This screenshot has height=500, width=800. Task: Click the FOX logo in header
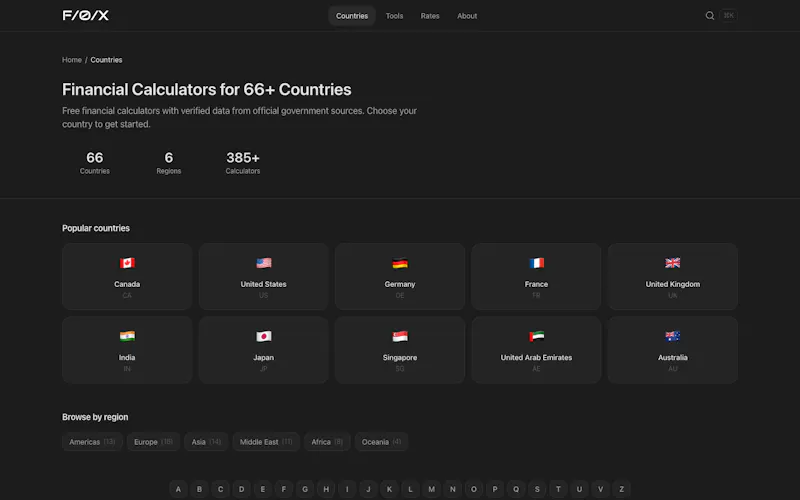pyautogui.click(x=86, y=15)
